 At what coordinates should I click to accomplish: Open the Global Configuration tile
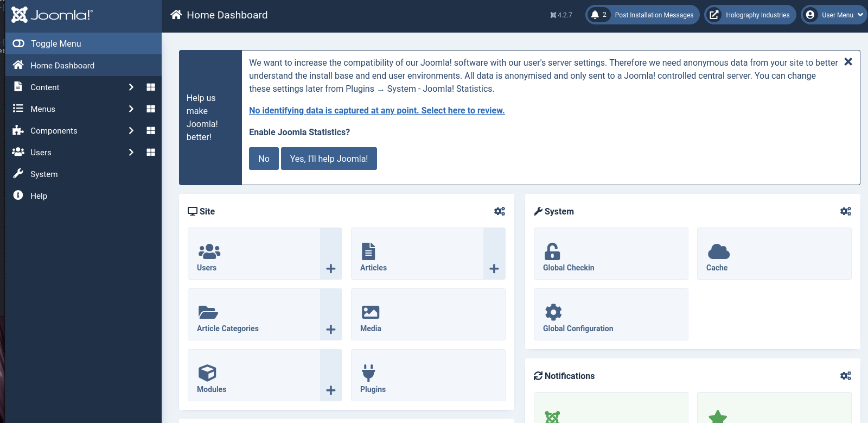(x=611, y=314)
